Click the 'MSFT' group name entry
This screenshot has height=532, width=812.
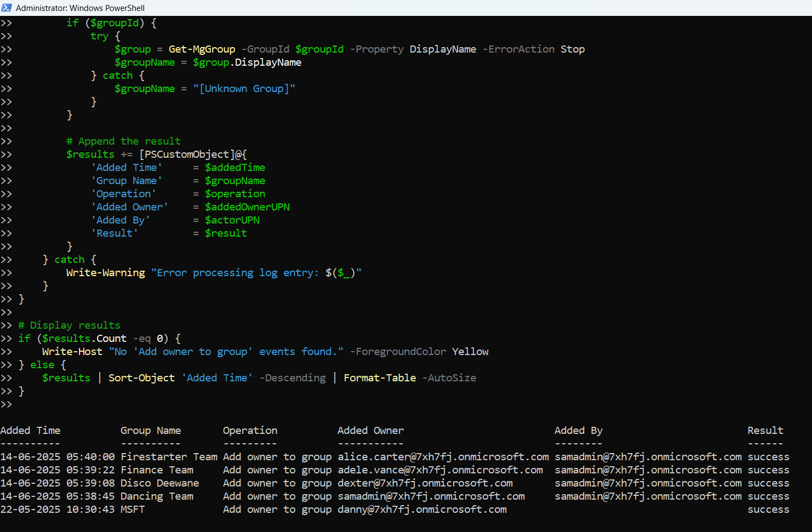point(133,510)
